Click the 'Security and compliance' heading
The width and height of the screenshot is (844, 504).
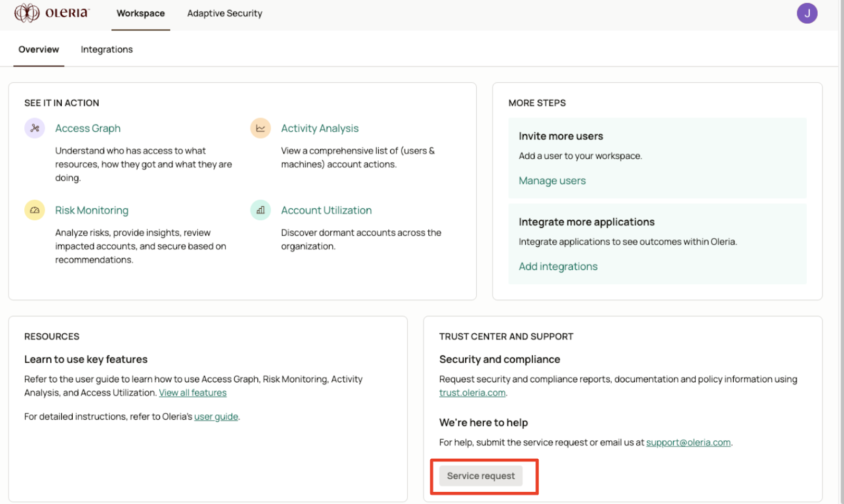coord(500,359)
